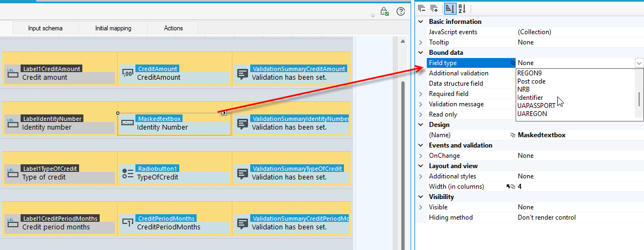This screenshot has width=644, height=250.
Task: Click binding icon next to Field type
Action: (x=512, y=63)
